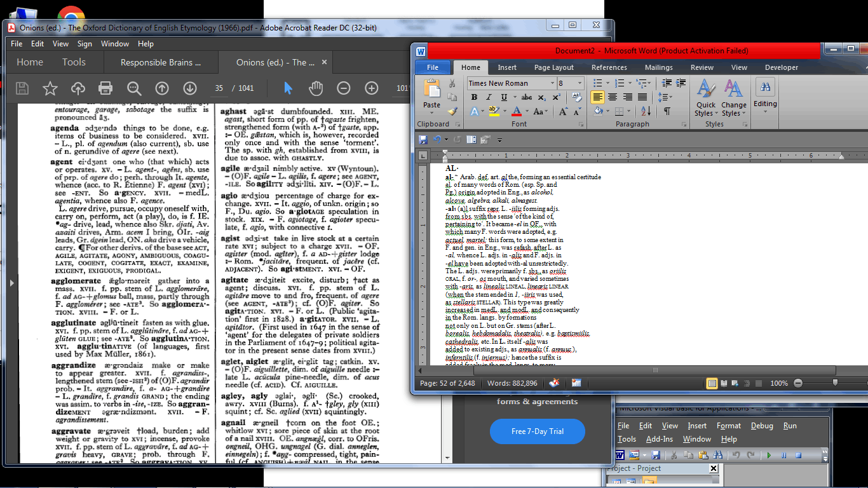The width and height of the screenshot is (868, 488).
Task: Toggle Show/Hide paragraph marks in Word
Action: (667, 111)
